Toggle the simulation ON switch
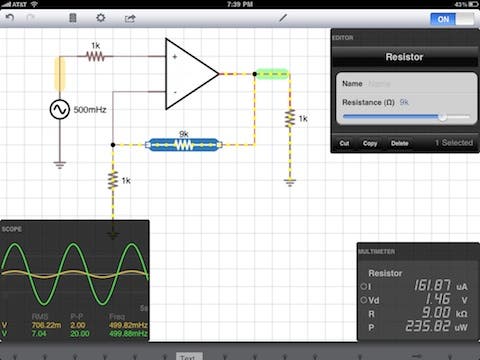480x360 pixels. click(x=452, y=19)
